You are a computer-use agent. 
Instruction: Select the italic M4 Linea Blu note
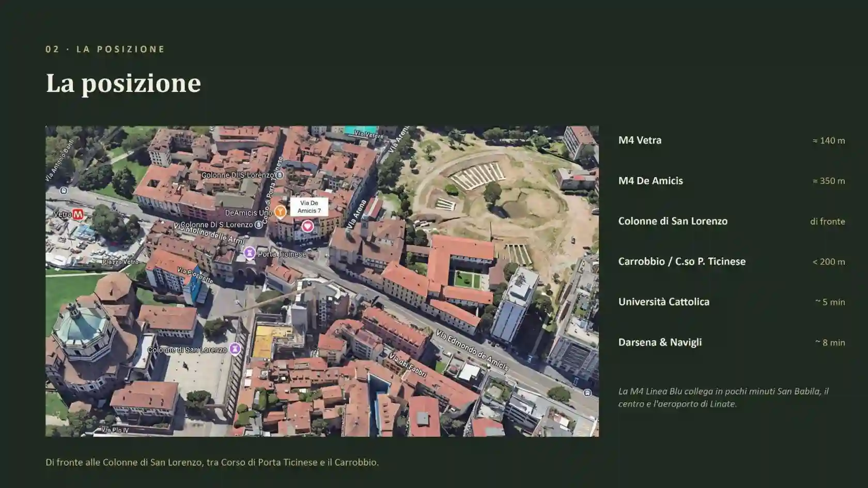coord(724,398)
